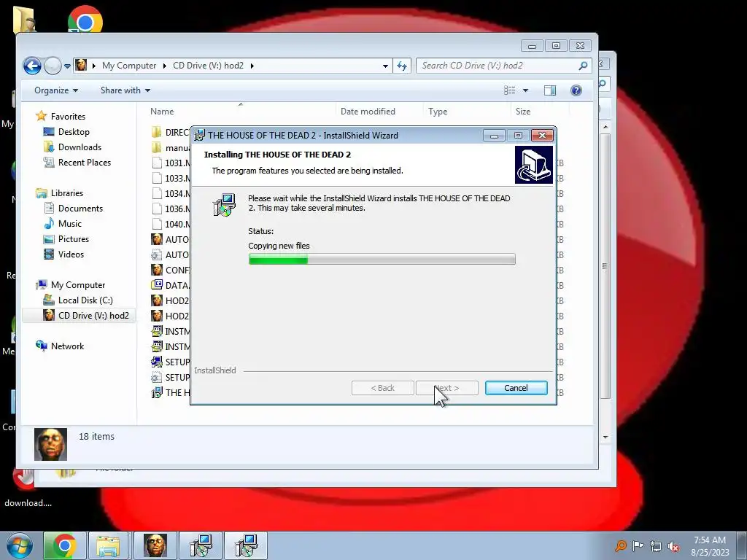Sort by the Size column header
Screen dimensions: 747x560
(522, 111)
